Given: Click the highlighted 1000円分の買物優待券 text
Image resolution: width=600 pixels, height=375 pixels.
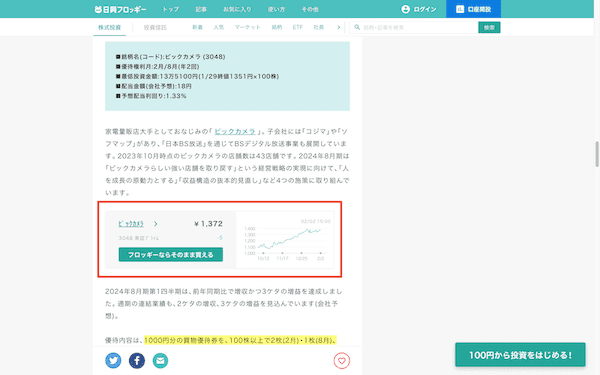Looking at the screenshot, I should (240, 340).
